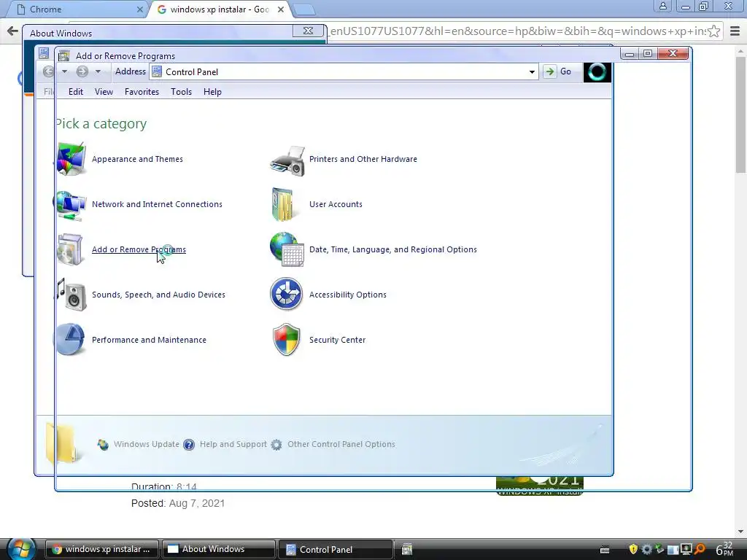Click the Help and Support question mark icon

tap(189, 445)
